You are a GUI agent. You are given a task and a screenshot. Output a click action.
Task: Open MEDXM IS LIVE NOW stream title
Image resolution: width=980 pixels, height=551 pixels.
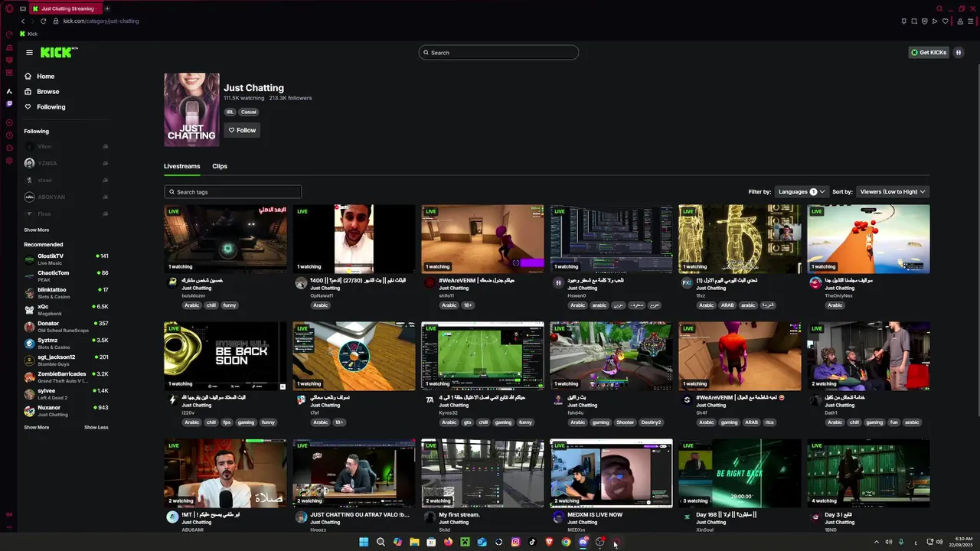[595, 515]
